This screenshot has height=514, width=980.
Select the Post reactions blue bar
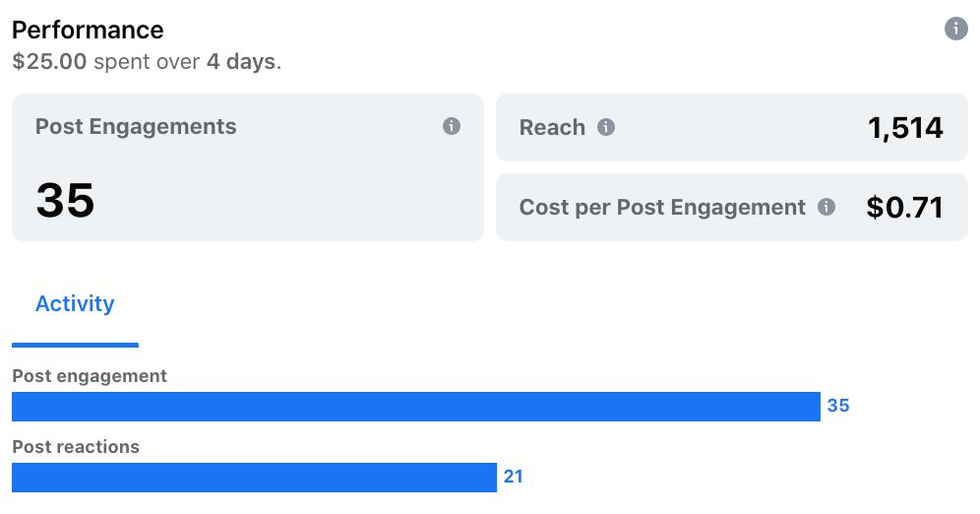click(x=254, y=477)
